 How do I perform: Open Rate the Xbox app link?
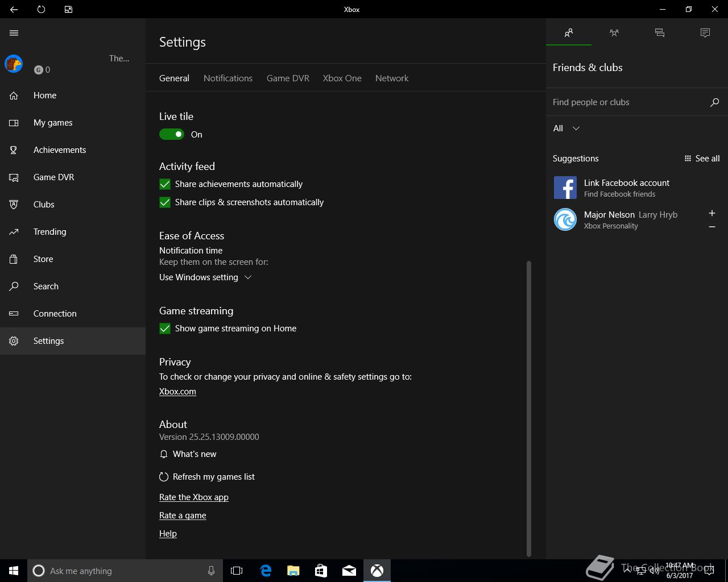[194, 497]
